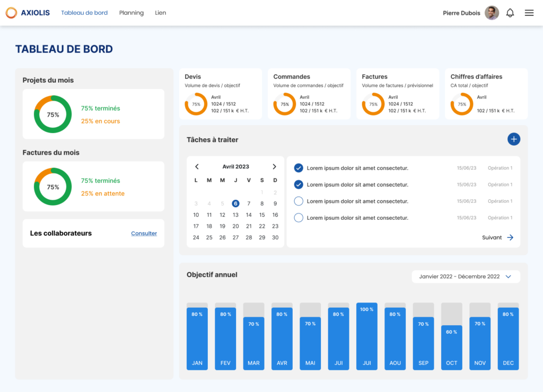Image resolution: width=543 pixels, height=392 pixels.
Task: Click the AXIOLIS brand name
Action: point(36,13)
